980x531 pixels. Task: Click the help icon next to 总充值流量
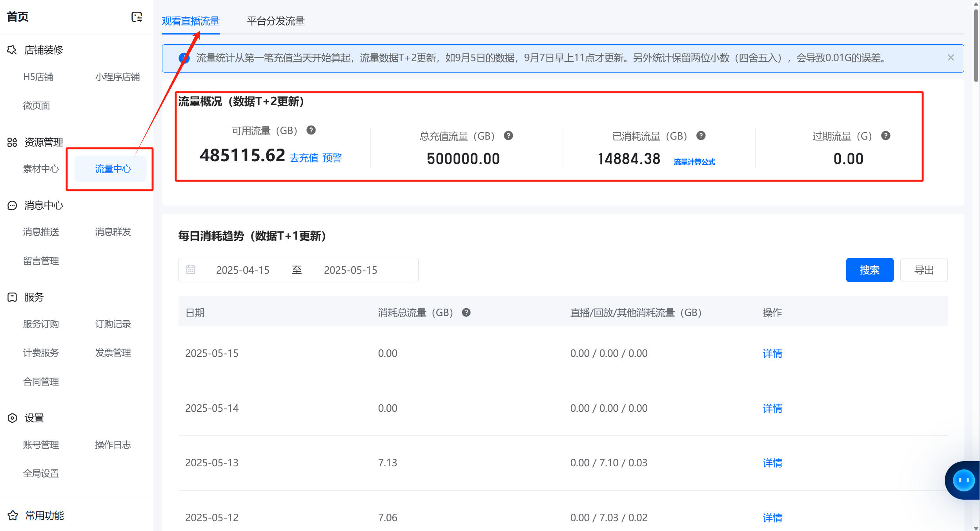(508, 136)
